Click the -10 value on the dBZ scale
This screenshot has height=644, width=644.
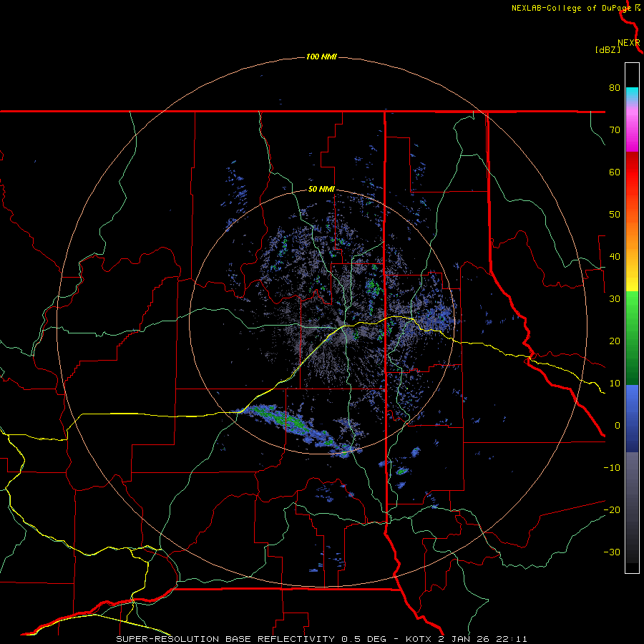pos(612,468)
